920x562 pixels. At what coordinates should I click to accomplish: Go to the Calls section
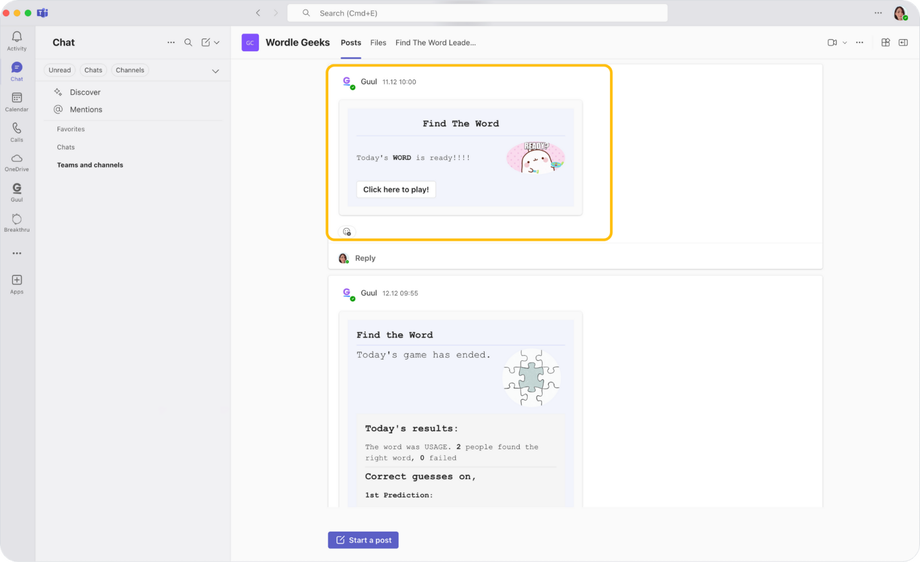tap(16, 131)
